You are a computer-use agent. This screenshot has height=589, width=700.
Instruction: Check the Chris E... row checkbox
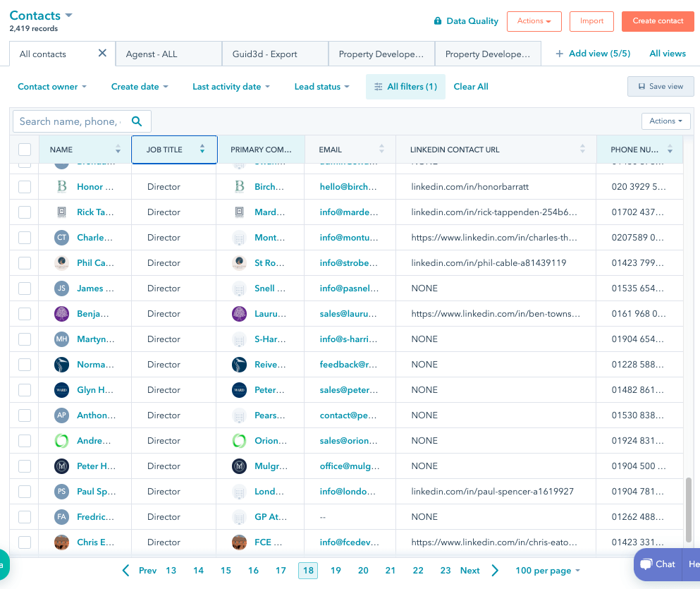pyautogui.click(x=25, y=542)
